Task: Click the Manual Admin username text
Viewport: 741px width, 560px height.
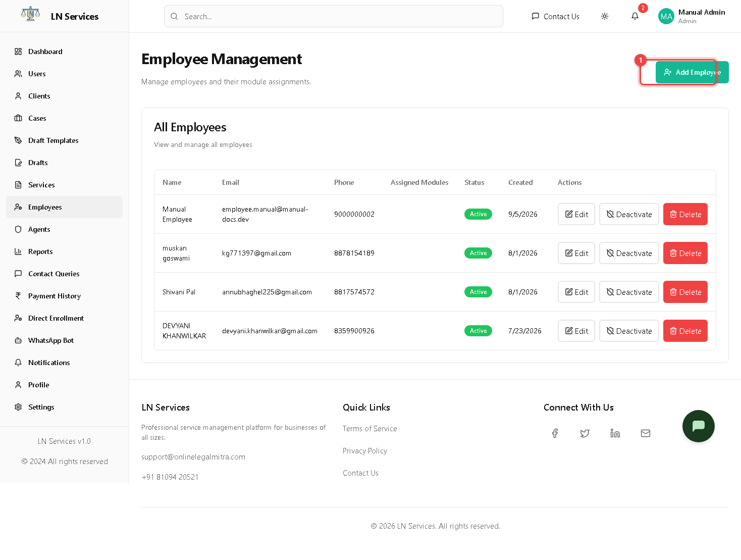Action: coord(702,12)
